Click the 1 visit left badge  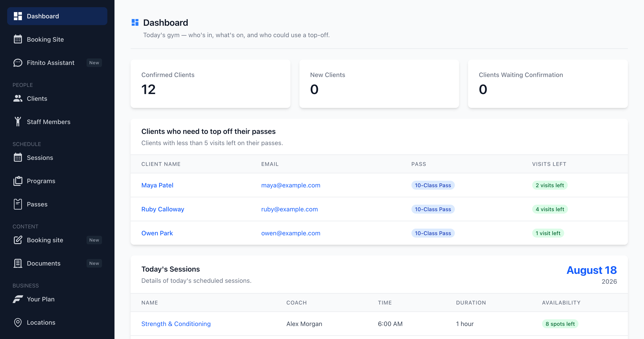click(x=548, y=233)
